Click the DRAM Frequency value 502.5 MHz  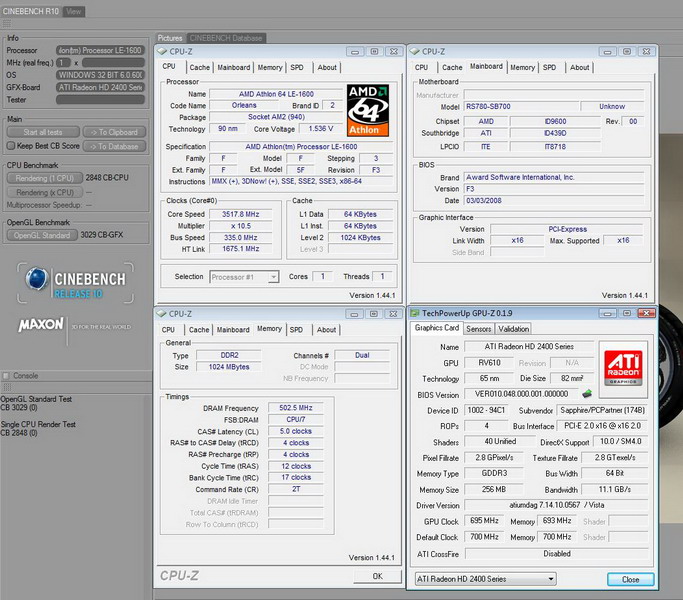[296, 408]
